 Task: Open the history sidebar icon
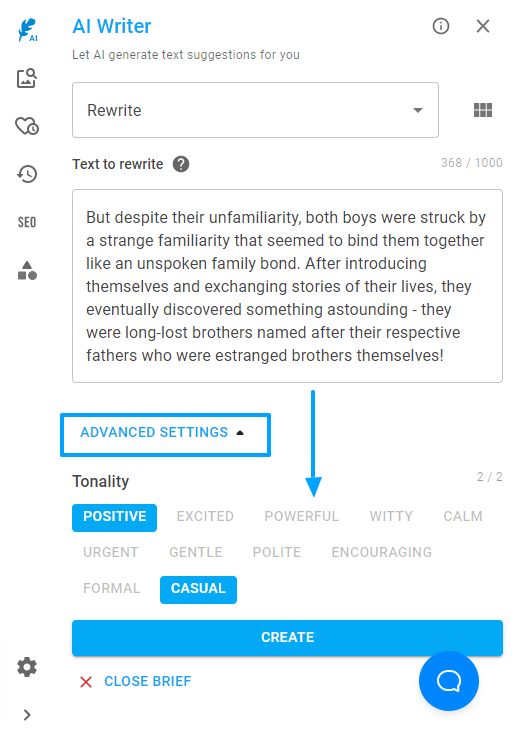point(27,174)
